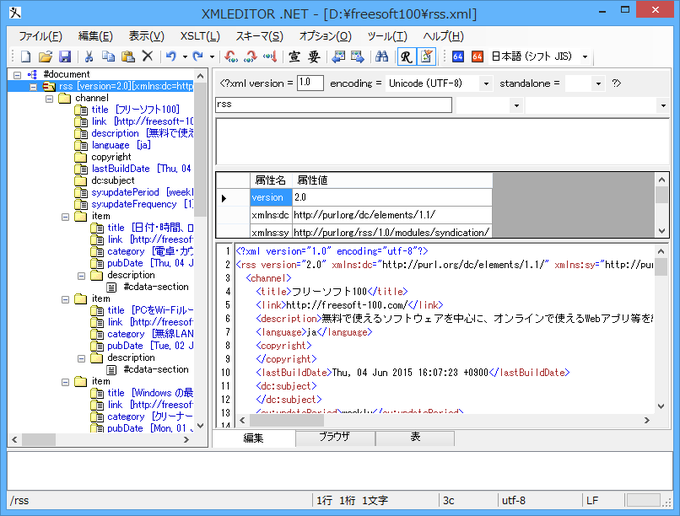Screen dimensions: 680x516
Task: Collapse the first item's description node
Action: tap(82, 275)
